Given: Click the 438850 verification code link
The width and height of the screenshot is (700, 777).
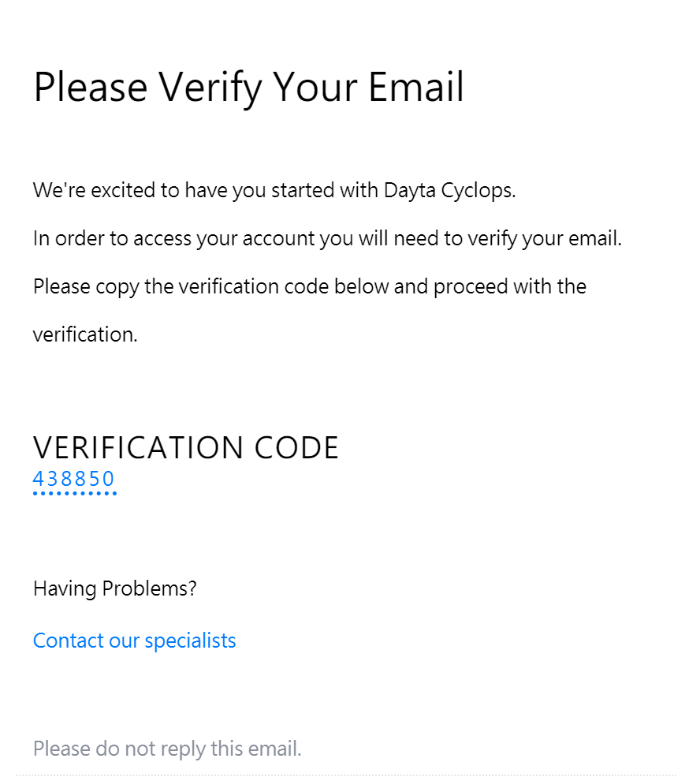Looking at the screenshot, I should tap(74, 479).
